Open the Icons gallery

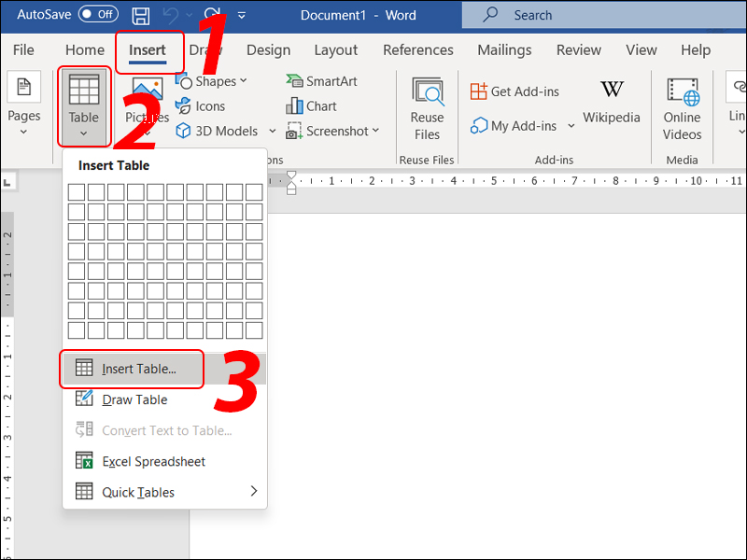pos(201,106)
